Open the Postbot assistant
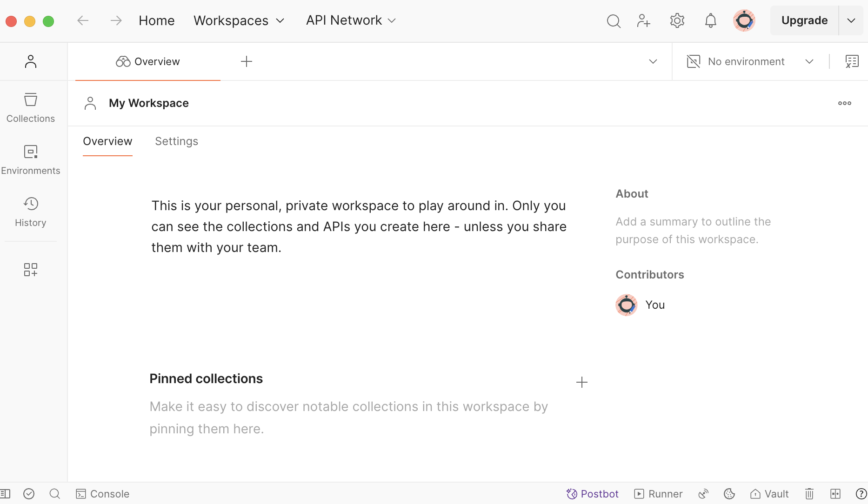868x504 pixels. click(592, 494)
